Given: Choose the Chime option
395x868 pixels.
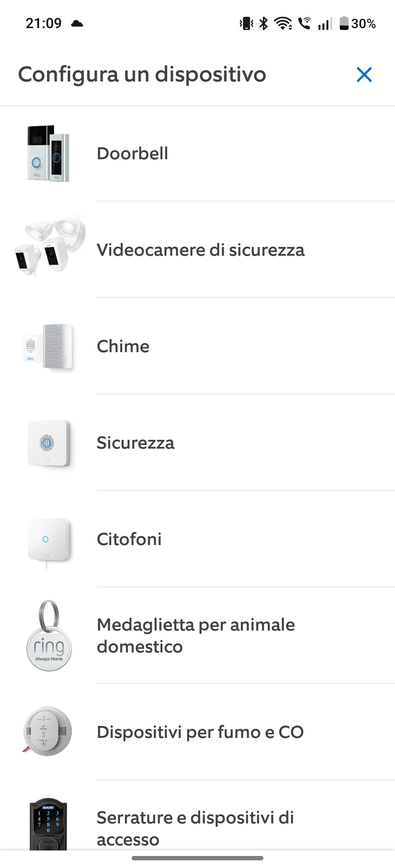Looking at the screenshot, I should (123, 346).
